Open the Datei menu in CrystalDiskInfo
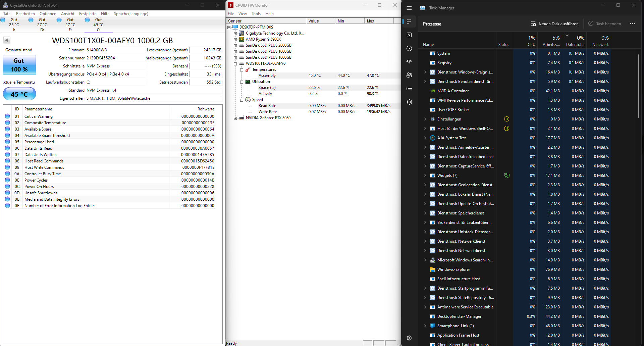The image size is (644, 346). tap(7, 14)
